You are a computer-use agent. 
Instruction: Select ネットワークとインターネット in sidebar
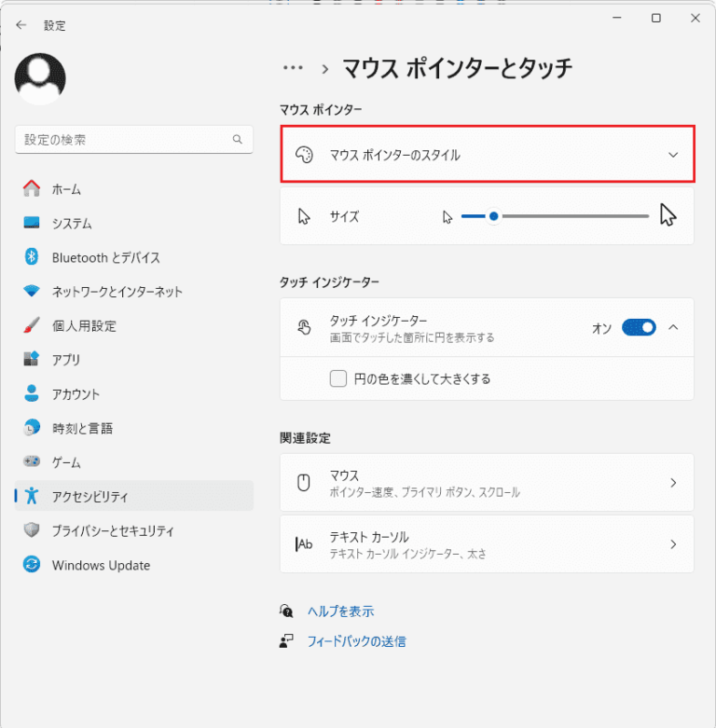coord(117,292)
